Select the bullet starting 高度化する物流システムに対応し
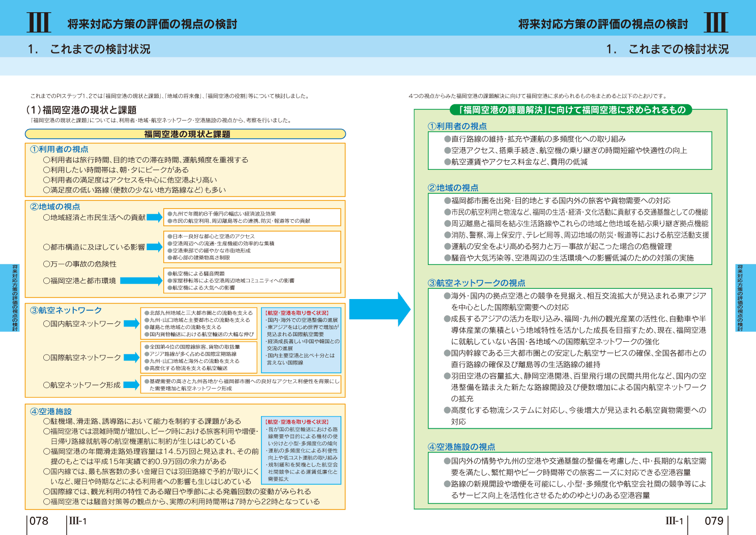This screenshot has width=756, height=535. coord(575,415)
